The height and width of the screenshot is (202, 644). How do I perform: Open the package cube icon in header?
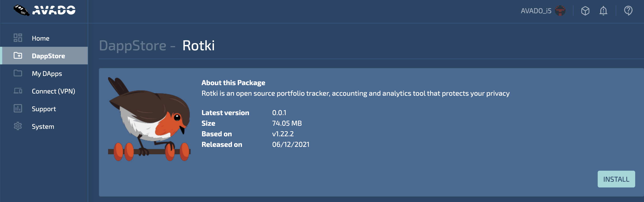(x=585, y=11)
